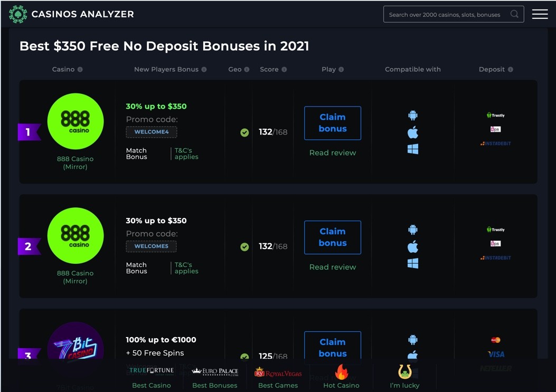
Task: Click the New Players Bonus column header
Action: point(166,70)
